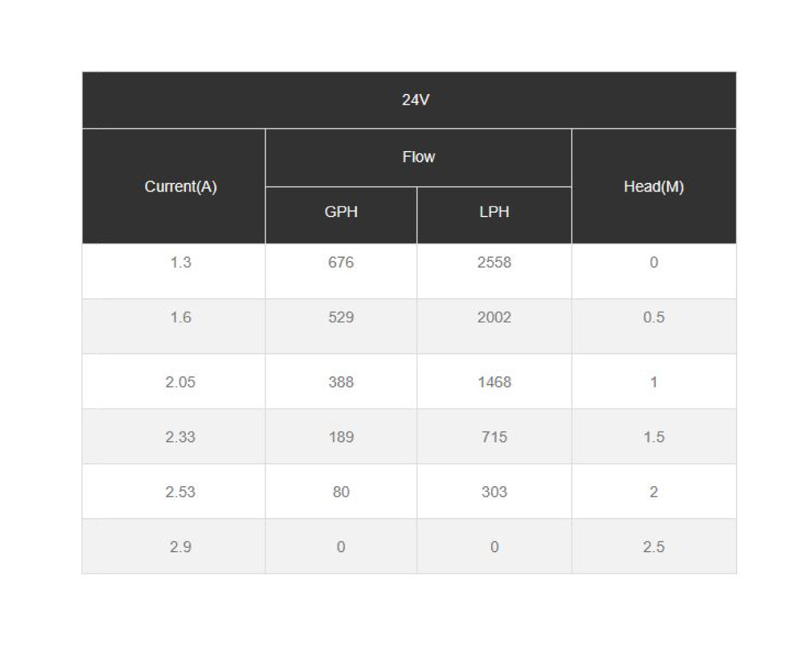The height and width of the screenshot is (650, 812).
Task: Click the 24V table header
Action: [x=409, y=100]
